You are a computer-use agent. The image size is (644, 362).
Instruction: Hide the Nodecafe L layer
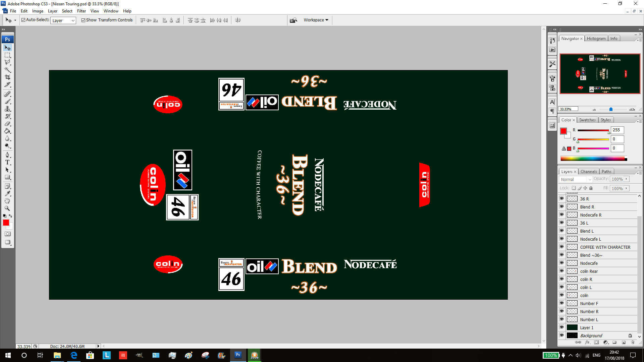[x=561, y=239]
